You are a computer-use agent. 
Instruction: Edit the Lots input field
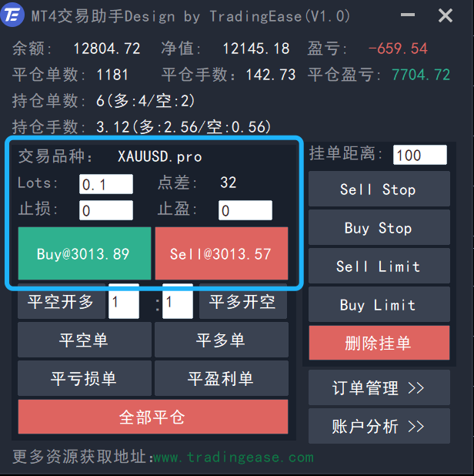click(x=106, y=184)
